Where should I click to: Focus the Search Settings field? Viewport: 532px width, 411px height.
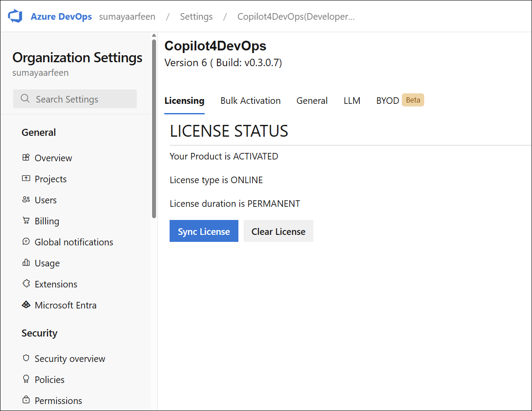click(75, 99)
